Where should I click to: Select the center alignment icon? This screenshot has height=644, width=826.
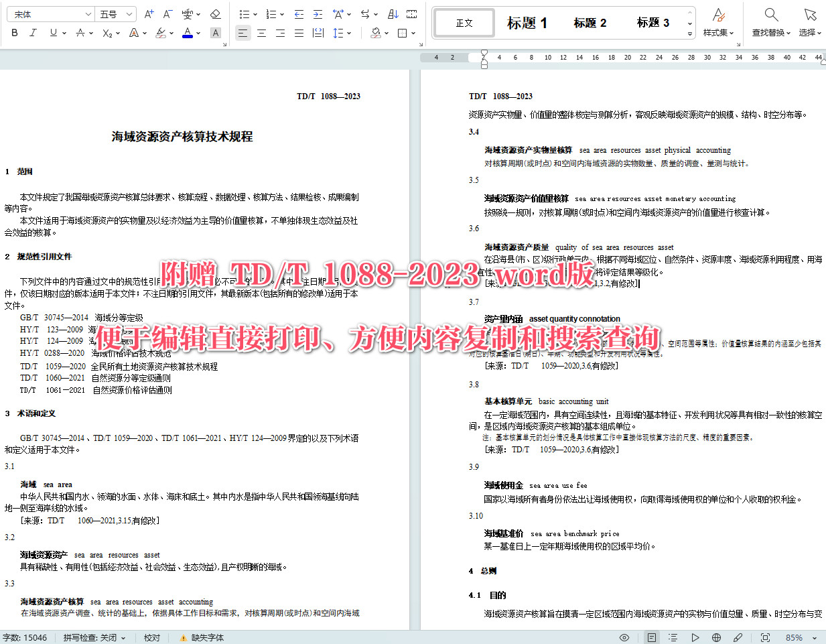point(261,32)
